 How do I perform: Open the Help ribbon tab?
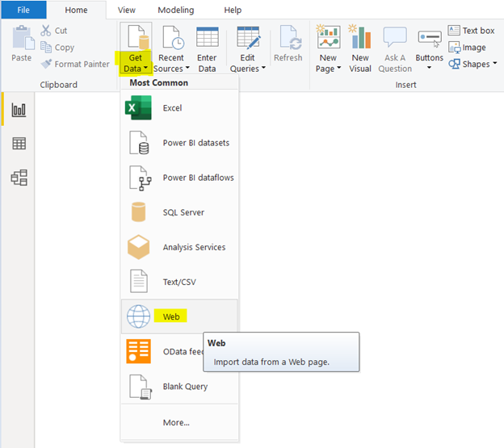point(233,10)
